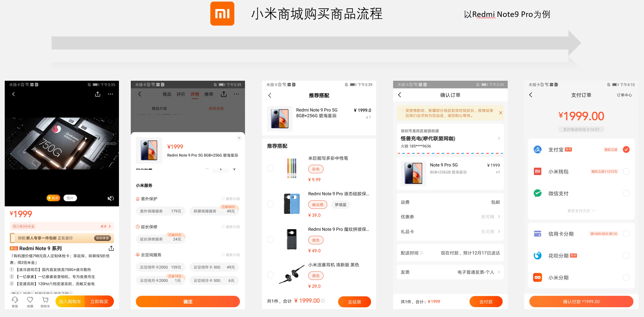Tap the share icon above product video
This screenshot has width=644, height=317.
click(x=98, y=94)
